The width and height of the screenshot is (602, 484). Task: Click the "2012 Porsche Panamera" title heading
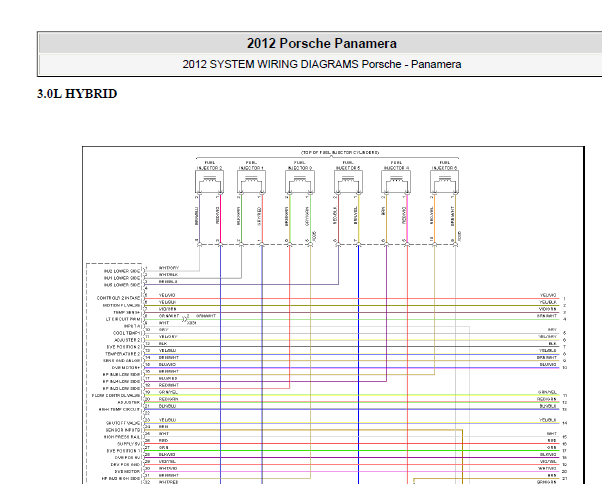point(322,43)
